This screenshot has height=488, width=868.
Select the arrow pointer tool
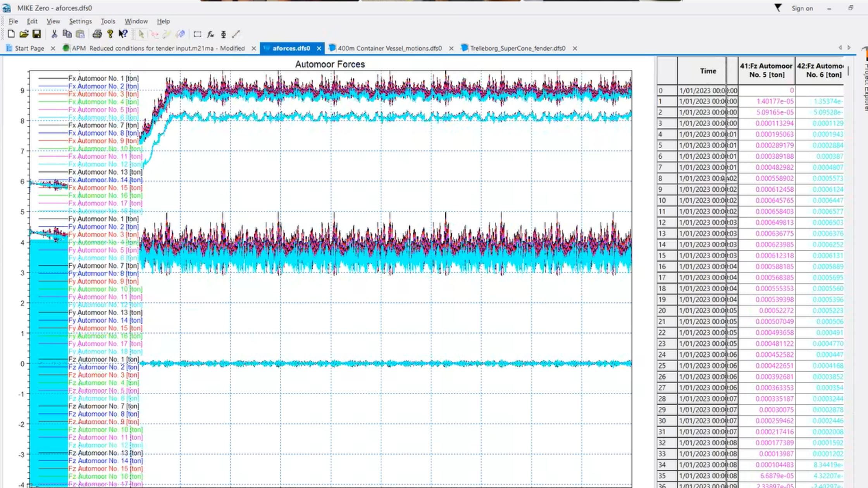click(141, 34)
